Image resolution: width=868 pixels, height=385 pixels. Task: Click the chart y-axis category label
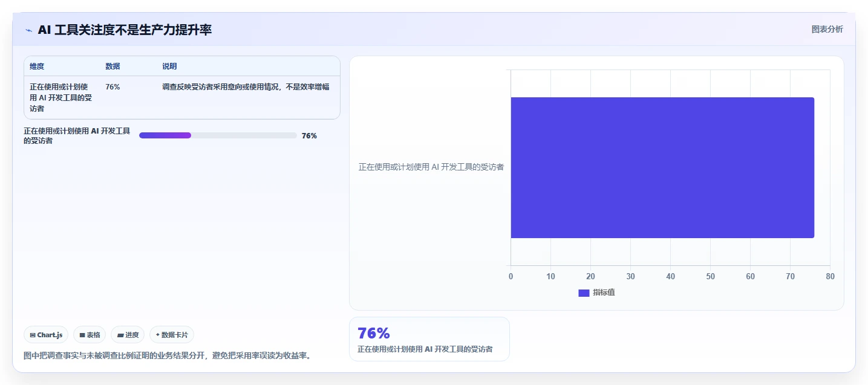[431, 167]
